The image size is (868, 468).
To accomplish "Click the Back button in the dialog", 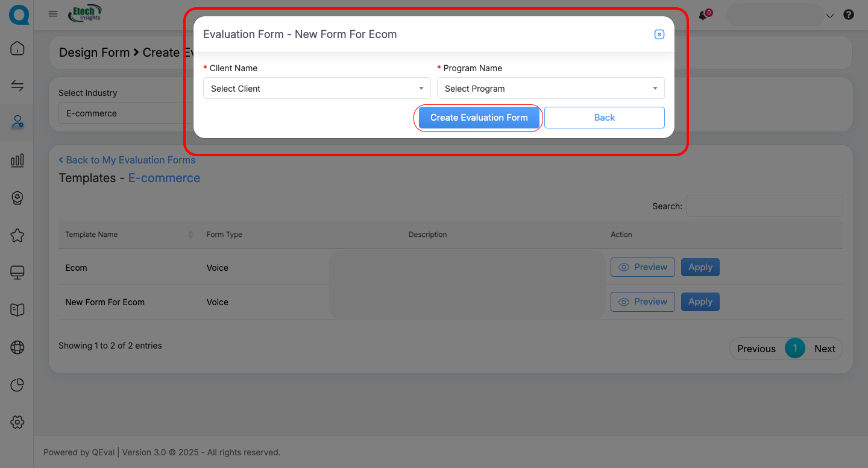I will point(604,118).
